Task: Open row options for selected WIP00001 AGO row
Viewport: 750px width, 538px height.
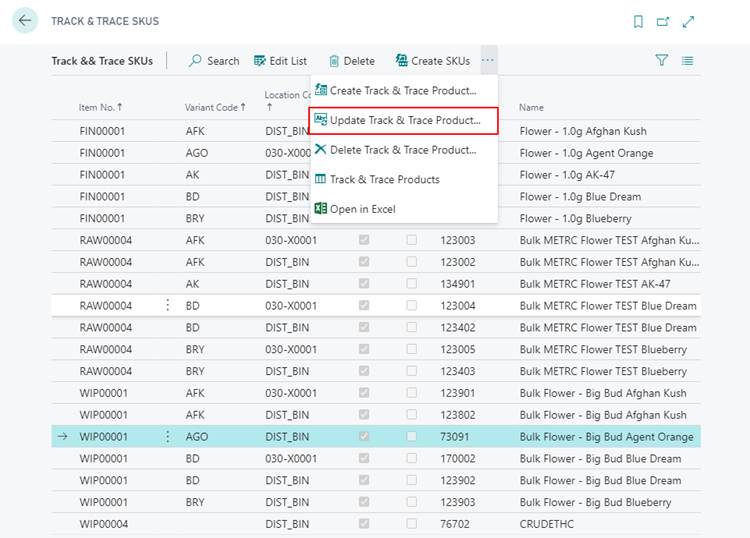Action: click(x=167, y=437)
